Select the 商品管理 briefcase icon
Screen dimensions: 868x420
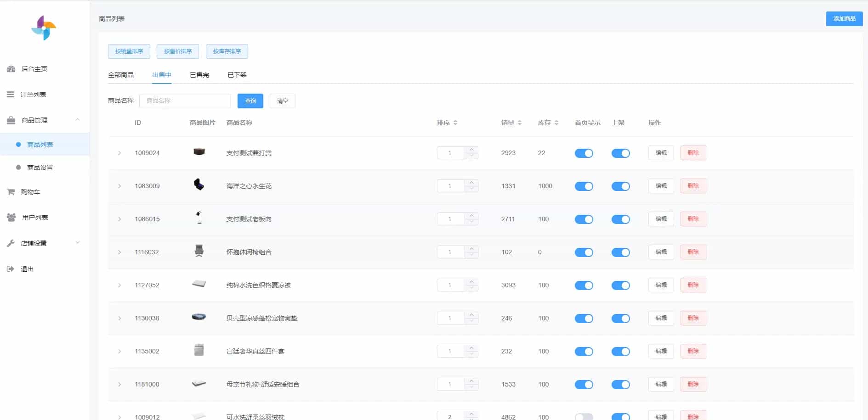11,120
